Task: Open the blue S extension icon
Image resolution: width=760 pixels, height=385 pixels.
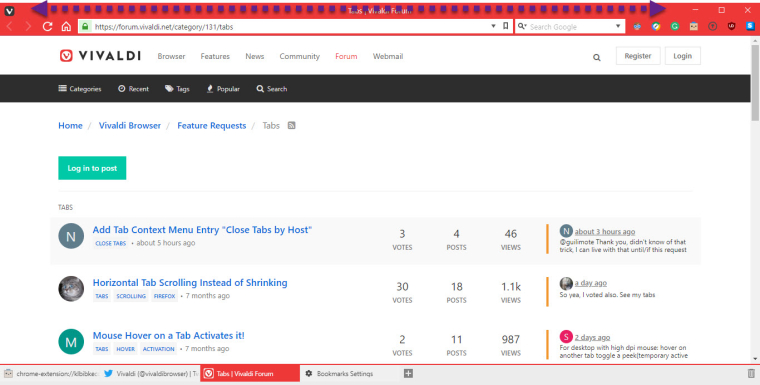Action: tap(750, 27)
